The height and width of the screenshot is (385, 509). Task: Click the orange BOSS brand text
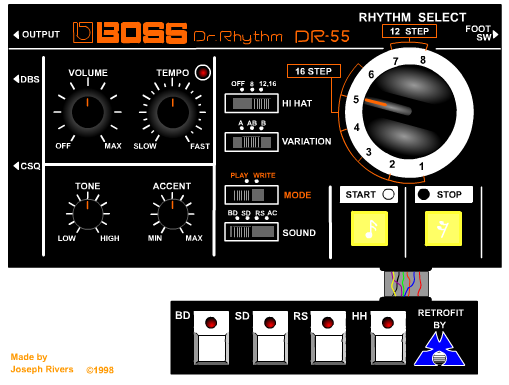(x=142, y=33)
